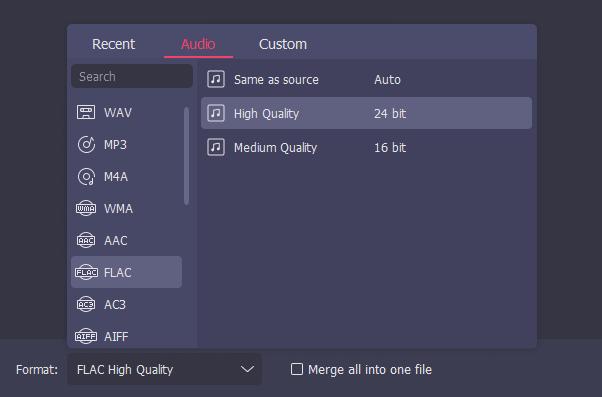Click the Auto value
This screenshot has width=602, height=397.
click(387, 79)
